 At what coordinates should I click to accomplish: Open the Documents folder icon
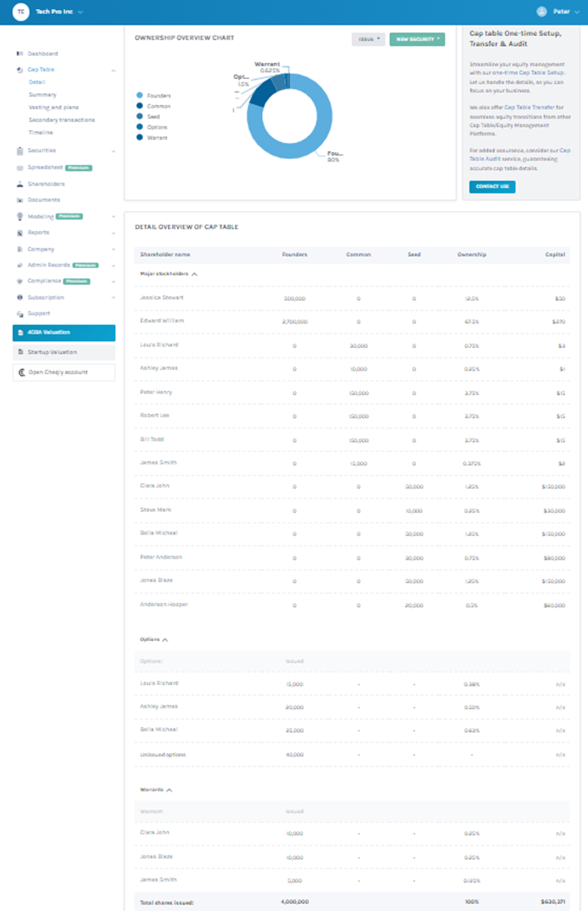[19, 200]
